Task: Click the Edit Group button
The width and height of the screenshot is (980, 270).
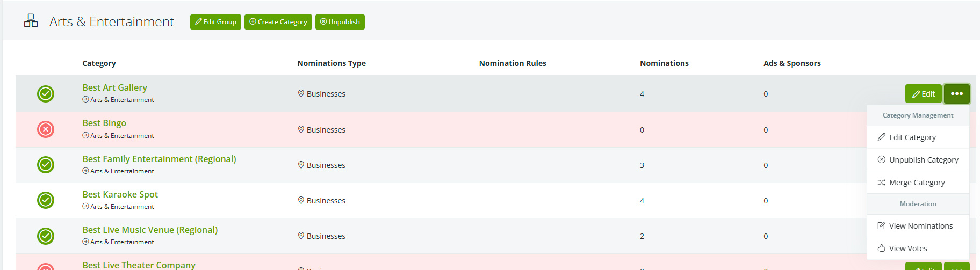Action: coord(215,22)
